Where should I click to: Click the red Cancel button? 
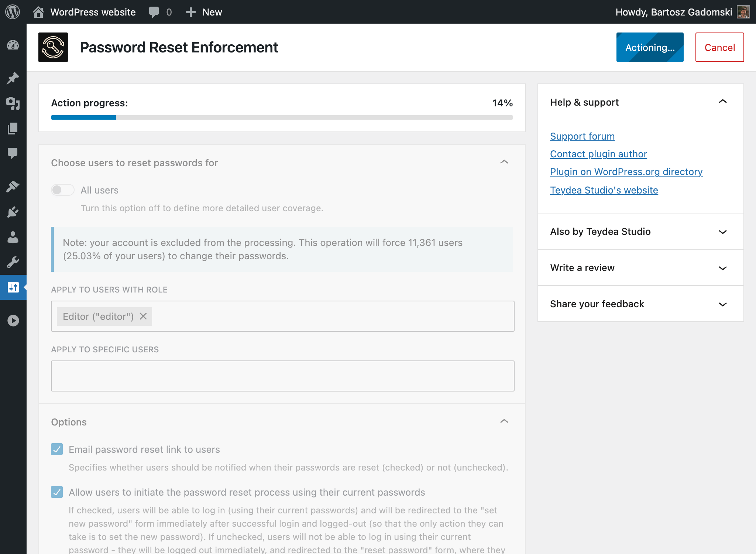coord(719,47)
